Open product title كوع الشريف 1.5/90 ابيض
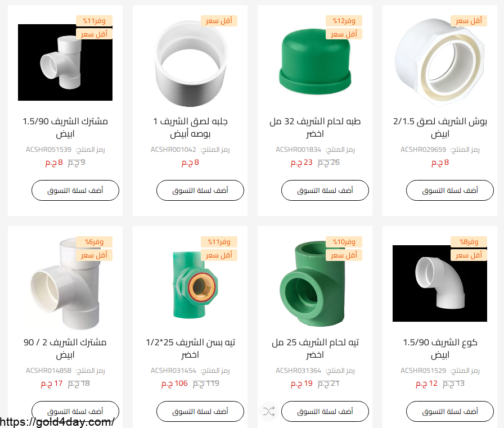The width and height of the screenshot is (504, 428). (x=440, y=348)
